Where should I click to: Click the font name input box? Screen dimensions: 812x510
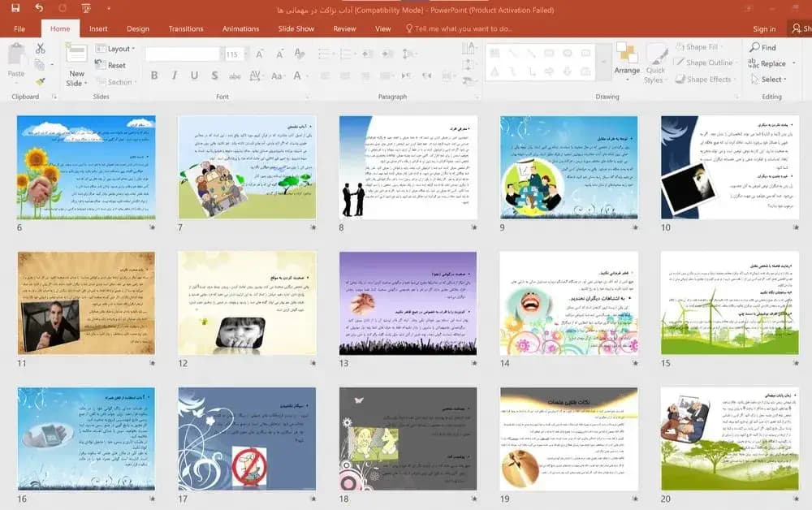click(x=182, y=54)
